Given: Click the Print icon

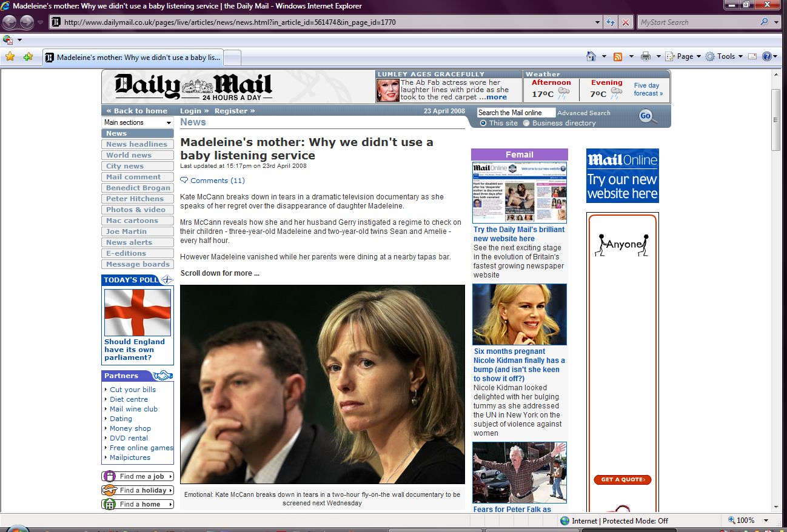Looking at the screenshot, I should click(x=646, y=56).
